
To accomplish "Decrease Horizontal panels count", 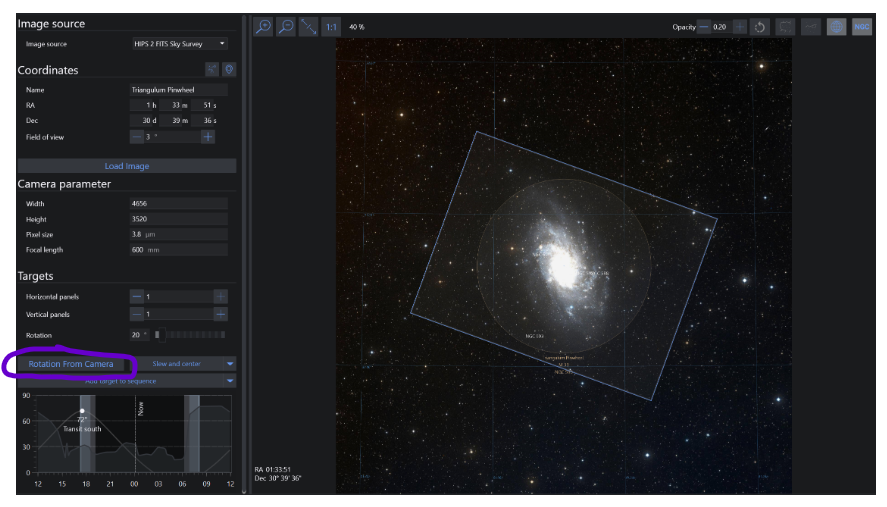I will 136,297.
